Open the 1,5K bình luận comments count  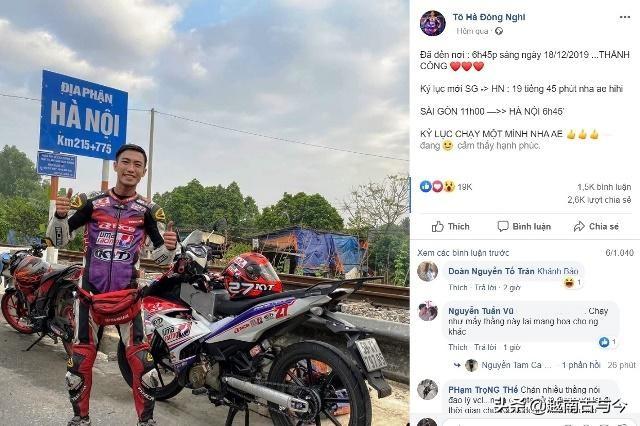point(604,187)
